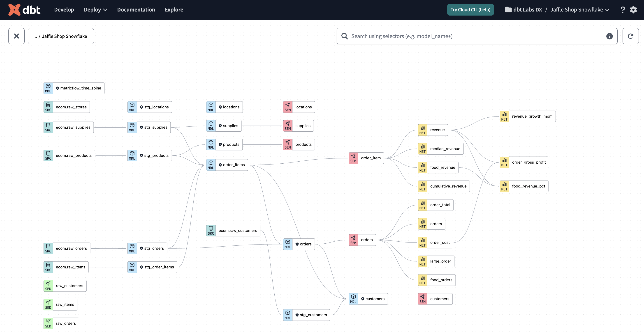Viewport: 644px width, 334px height.
Task: Select the search input field for selectors
Action: click(477, 36)
